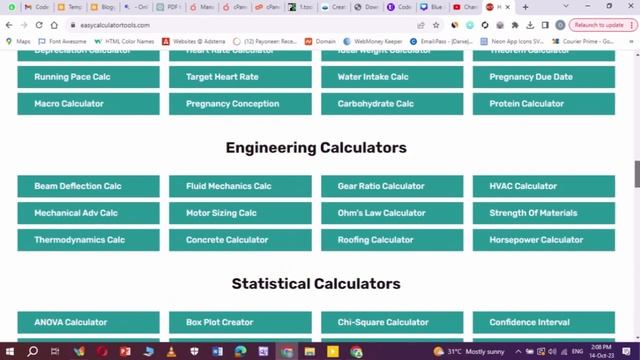Share this page from the address bar

(421, 25)
